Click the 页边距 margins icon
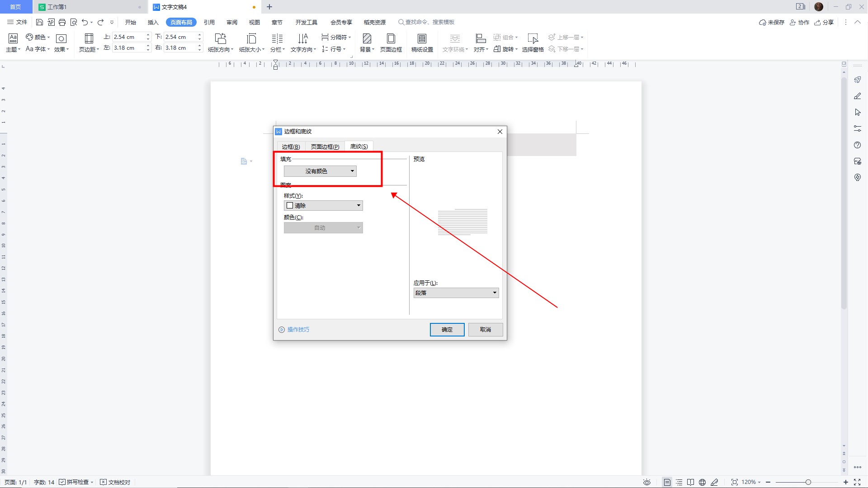Image resolution: width=868 pixels, height=488 pixels. pos(89,39)
